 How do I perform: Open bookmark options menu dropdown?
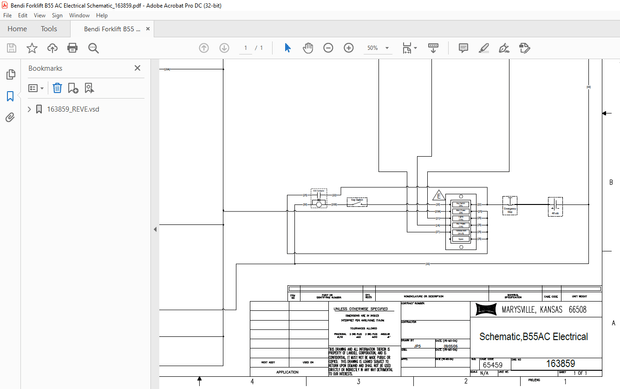[x=36, y=88]
